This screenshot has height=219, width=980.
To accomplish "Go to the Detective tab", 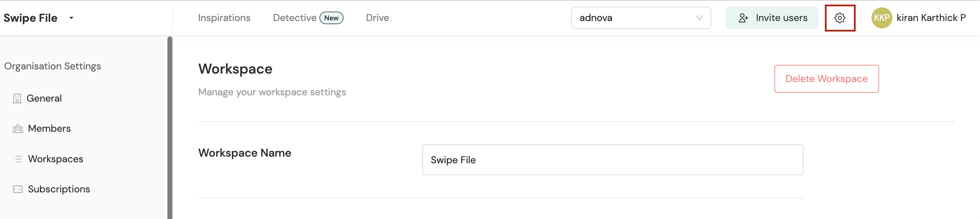I will pos(295,18).
